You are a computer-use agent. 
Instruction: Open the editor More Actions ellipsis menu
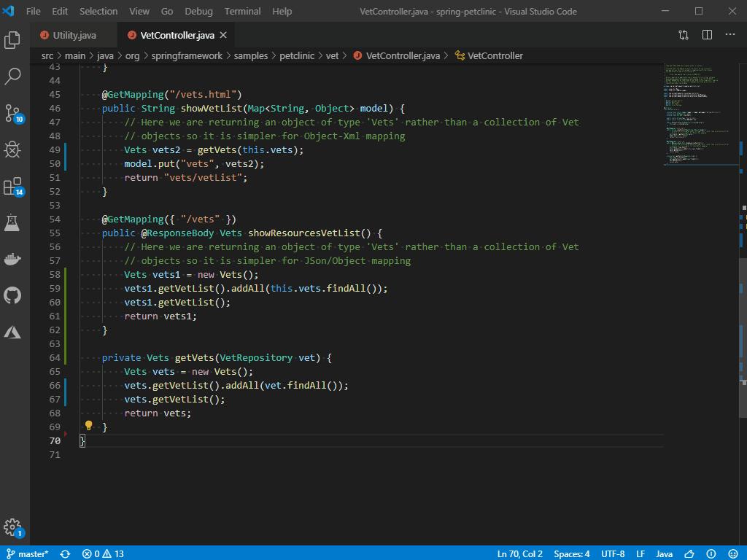[x=729, y=34]
